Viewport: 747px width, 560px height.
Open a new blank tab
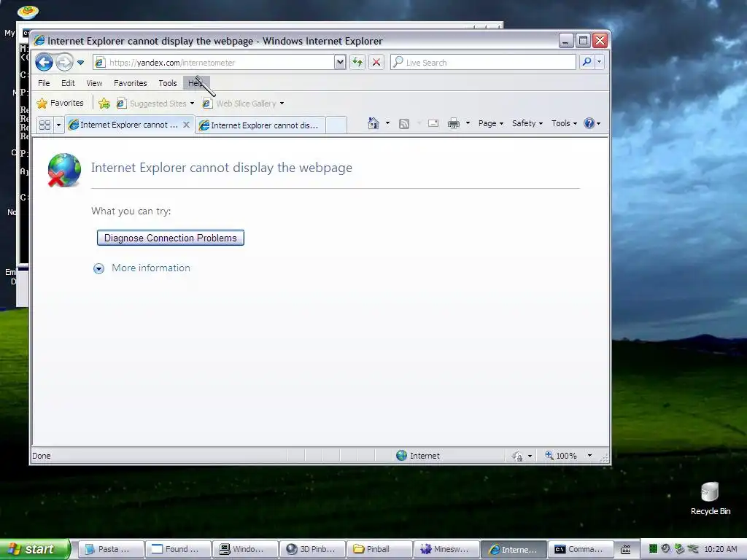pos(336,125)
